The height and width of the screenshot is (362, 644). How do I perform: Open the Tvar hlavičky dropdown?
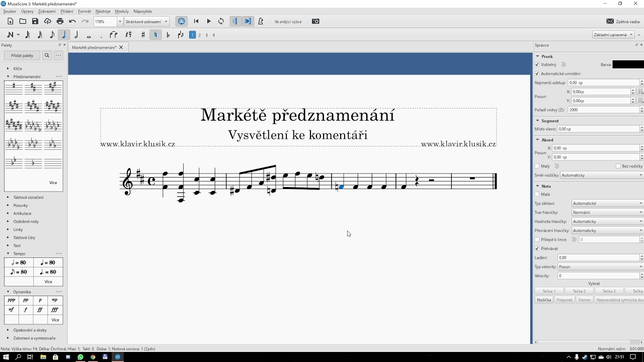click(608, 212)
